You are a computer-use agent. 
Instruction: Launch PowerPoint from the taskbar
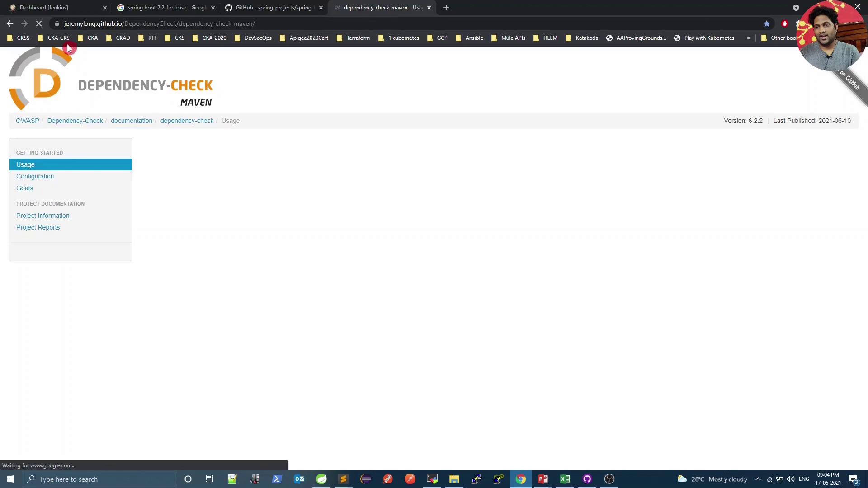(x=543, y=479)
